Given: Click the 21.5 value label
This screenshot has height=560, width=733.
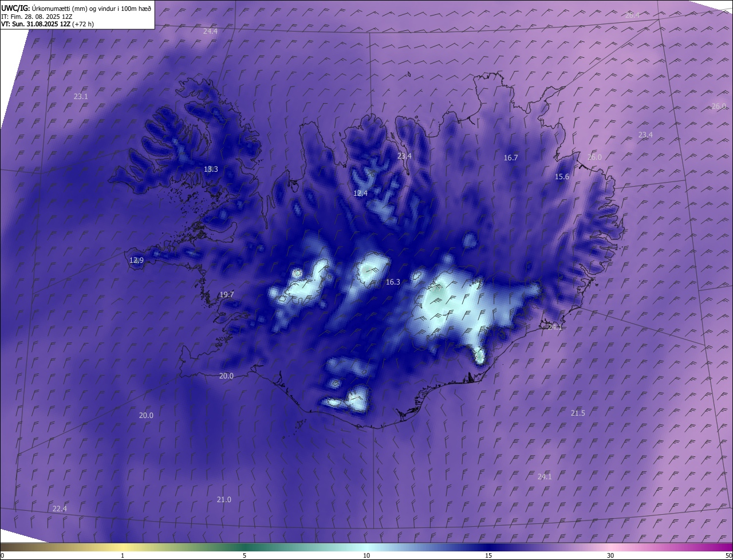Looking at the screenshot, I should [x=578, y=413].
